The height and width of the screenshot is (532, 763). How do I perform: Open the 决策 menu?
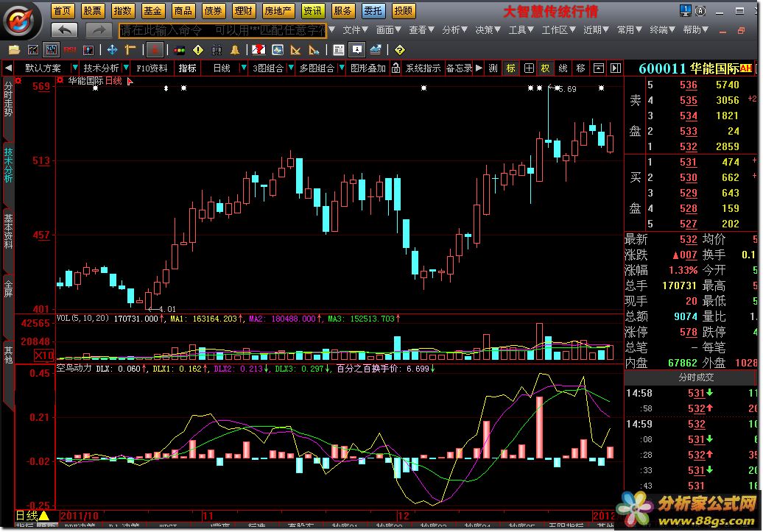point(488,30)
